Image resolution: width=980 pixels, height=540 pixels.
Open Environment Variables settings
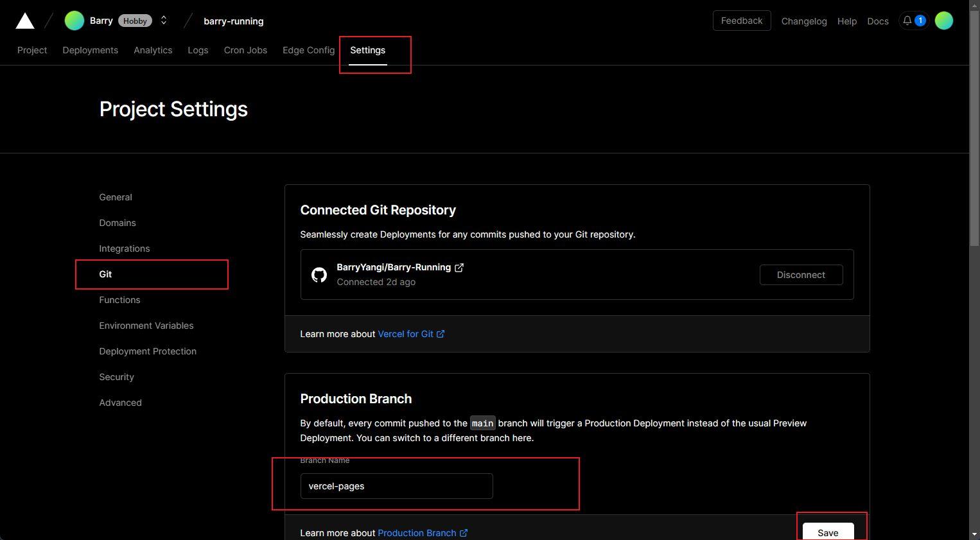pyautogui.click(x=146, y=326)
